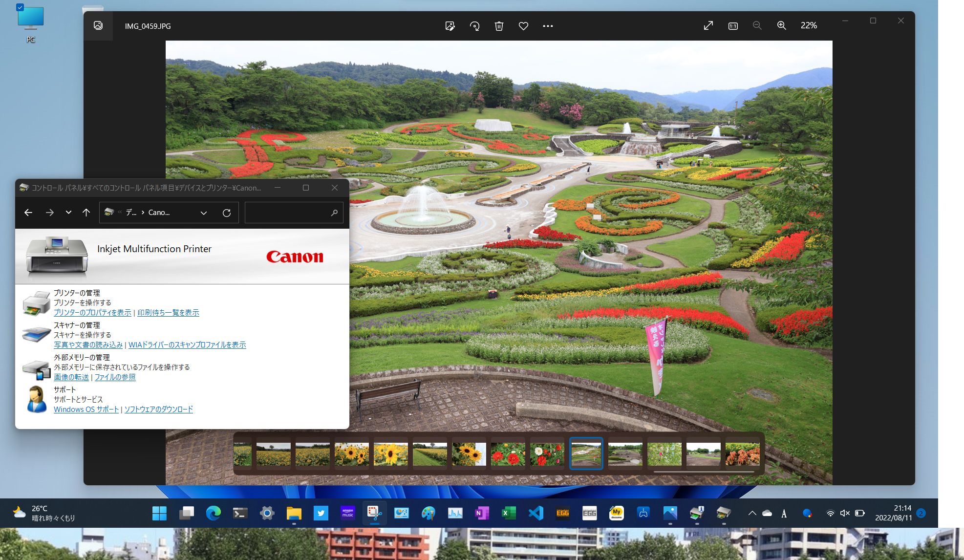964x560 pixels.
Task: Select the sunflower close-up thumbnail in filmstrip
Action: pyautogui.click(x=390, y=453)
